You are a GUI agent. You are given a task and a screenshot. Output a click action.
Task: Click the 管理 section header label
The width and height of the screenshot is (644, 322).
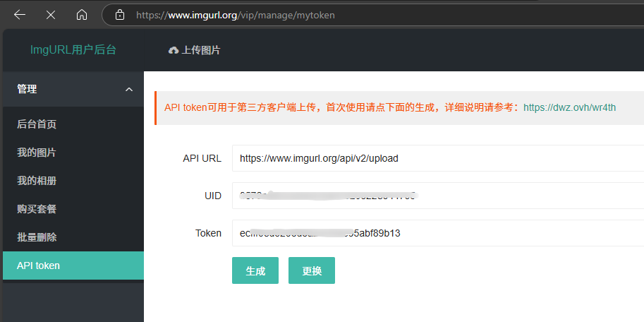click(x=27, y=89)
